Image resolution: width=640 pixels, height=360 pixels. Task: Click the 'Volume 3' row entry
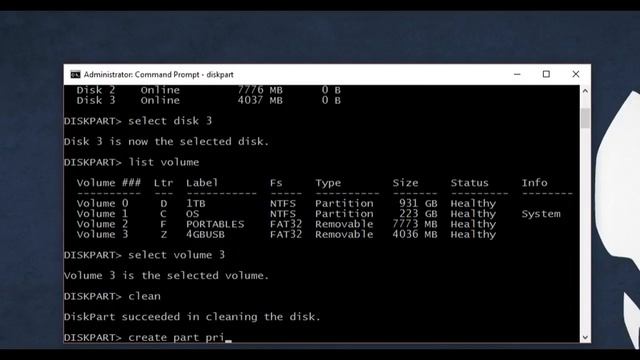pos(102,234)
